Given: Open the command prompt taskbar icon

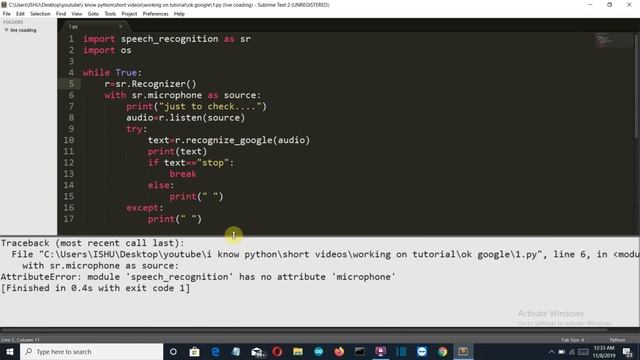Looking at the screenshot, I should click(360, 351).
